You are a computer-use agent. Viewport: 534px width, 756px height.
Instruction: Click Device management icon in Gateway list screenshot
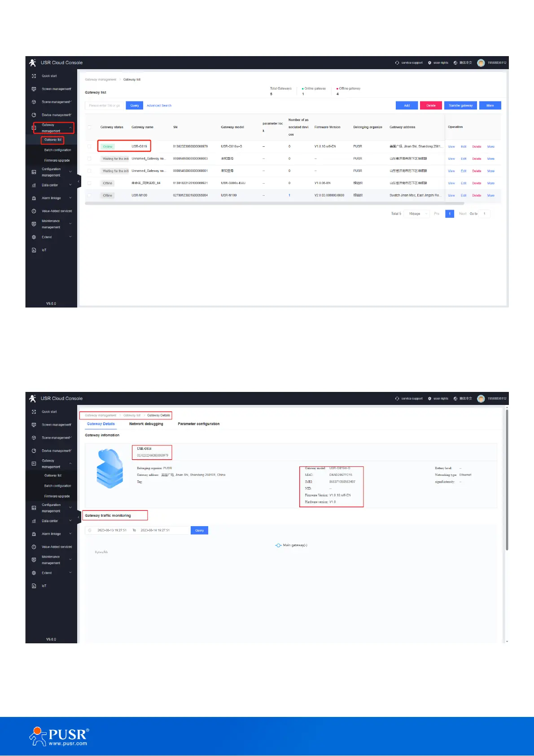click(x=34, y=115)
